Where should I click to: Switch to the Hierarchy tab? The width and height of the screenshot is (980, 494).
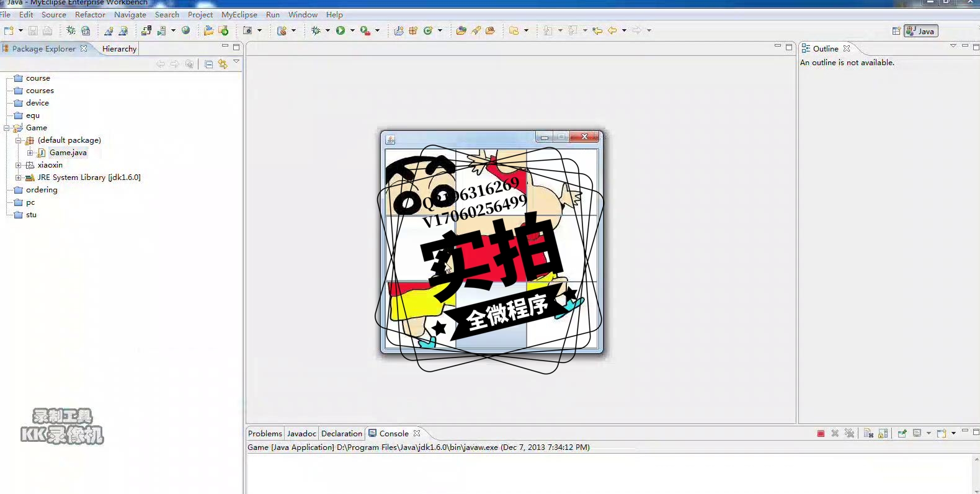click(x=119, y=48)
